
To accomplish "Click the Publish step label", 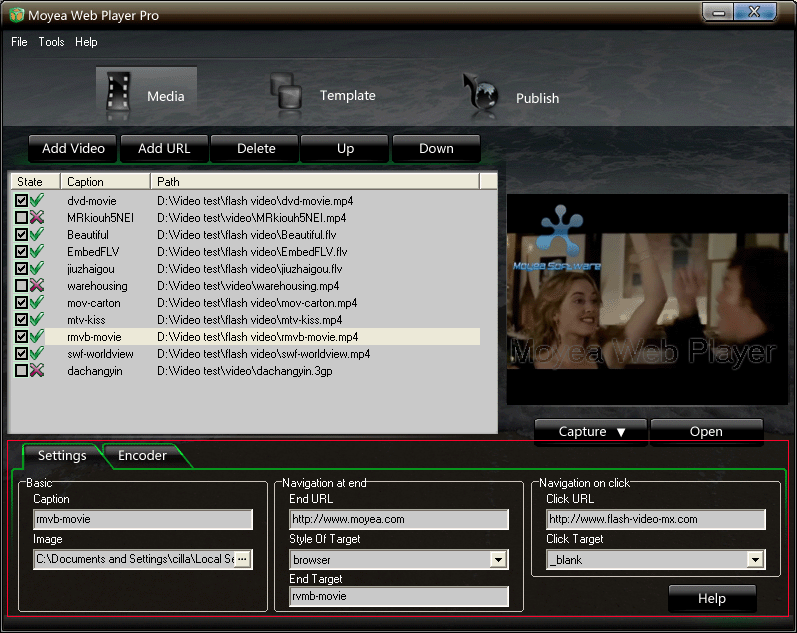I will point(537,98).
